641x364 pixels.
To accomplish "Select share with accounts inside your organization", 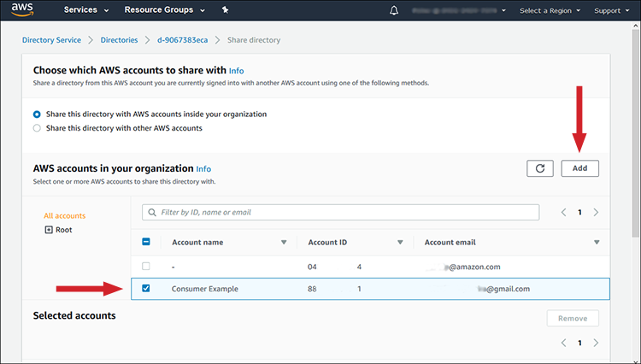I will pyautogui.click(x=37, y=114).
